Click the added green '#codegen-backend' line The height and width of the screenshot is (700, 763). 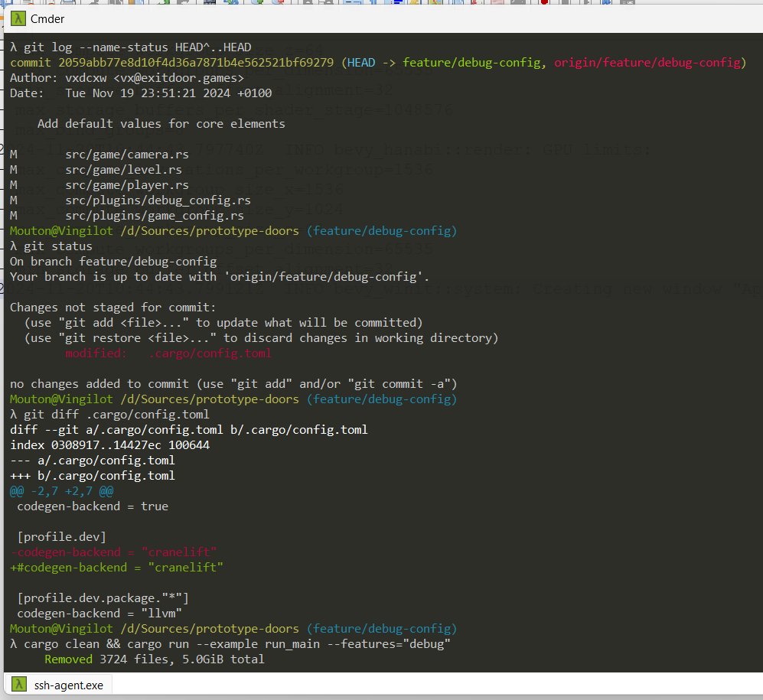click(117, 568)
